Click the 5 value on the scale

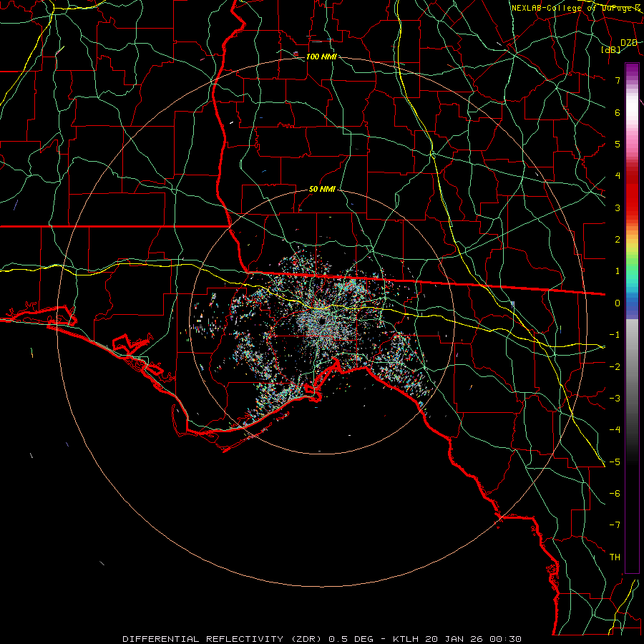point(618,144)
